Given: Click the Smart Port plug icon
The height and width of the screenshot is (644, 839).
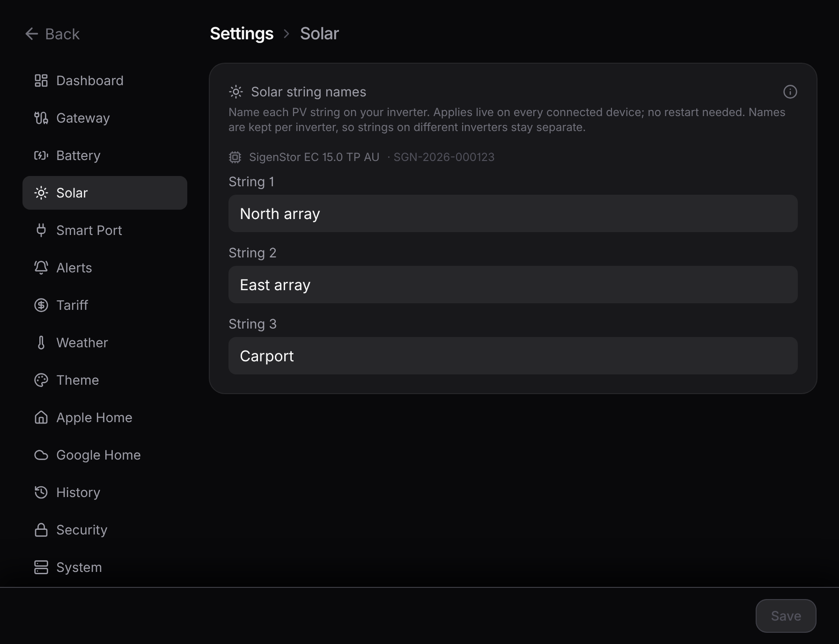Looking at the screenshot, I should click(41, 230).
